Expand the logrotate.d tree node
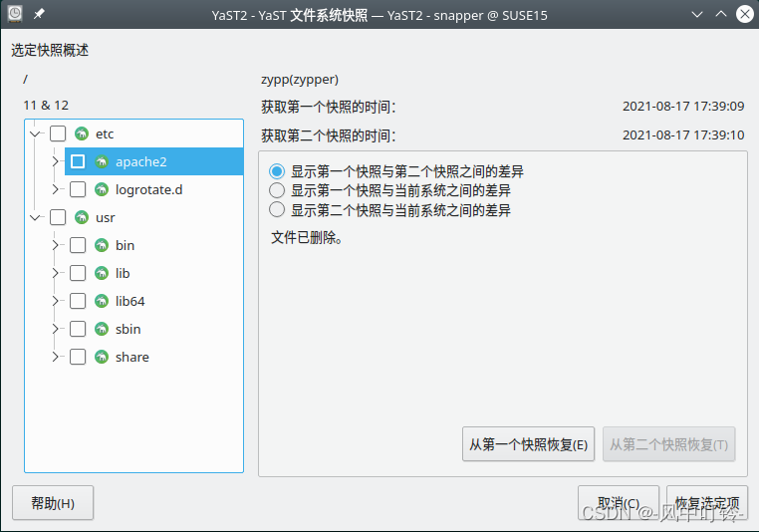Image resolution: width=759 pixels, height=532 pixels. pos(55,189)
